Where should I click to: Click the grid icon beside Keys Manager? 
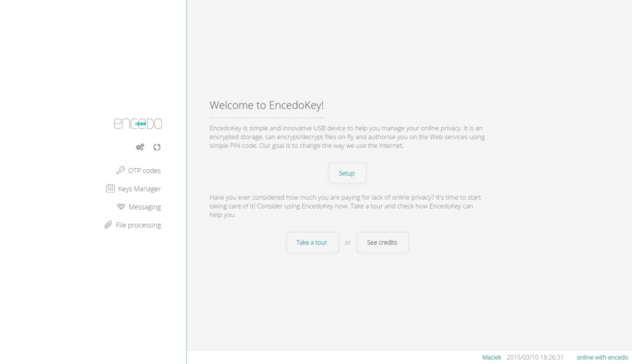pos(110,188)
